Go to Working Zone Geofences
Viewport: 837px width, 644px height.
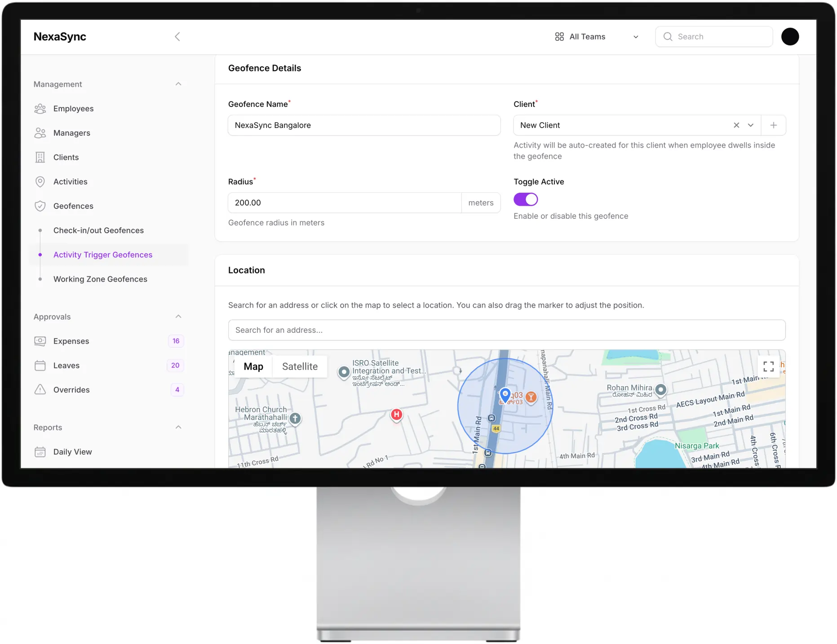tap(100, 279)
